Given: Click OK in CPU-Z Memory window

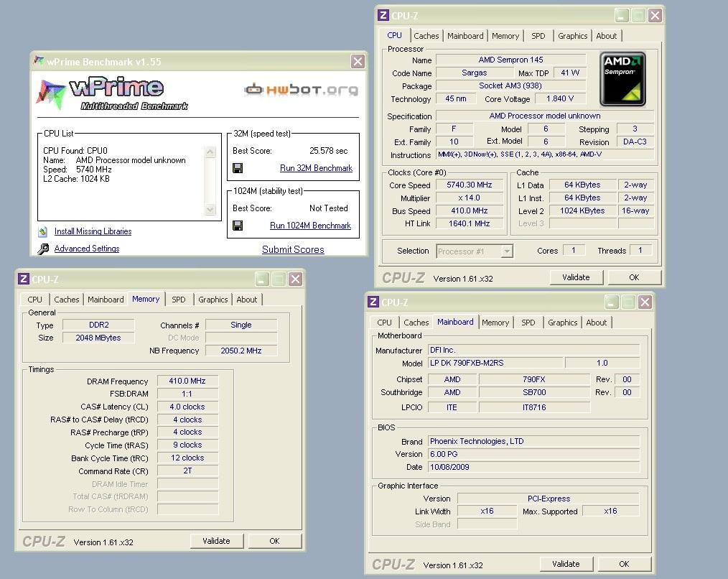Looking at the screenshot, I should pyautogui.click(x=275, y=541).
